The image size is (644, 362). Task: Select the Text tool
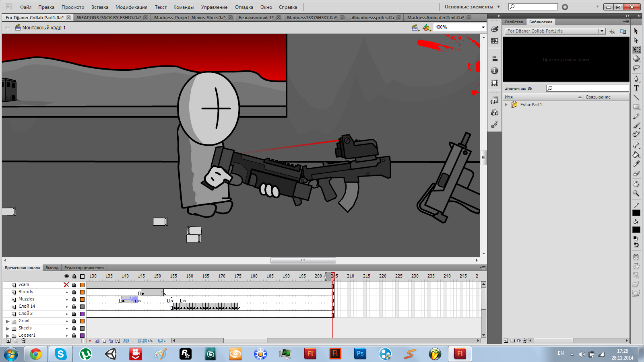pos(636,88)
